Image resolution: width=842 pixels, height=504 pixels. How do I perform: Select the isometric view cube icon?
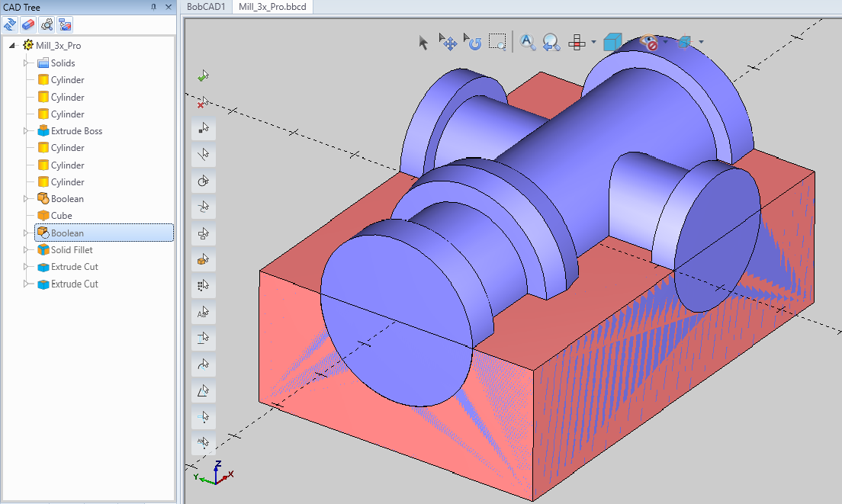point(612,42)
